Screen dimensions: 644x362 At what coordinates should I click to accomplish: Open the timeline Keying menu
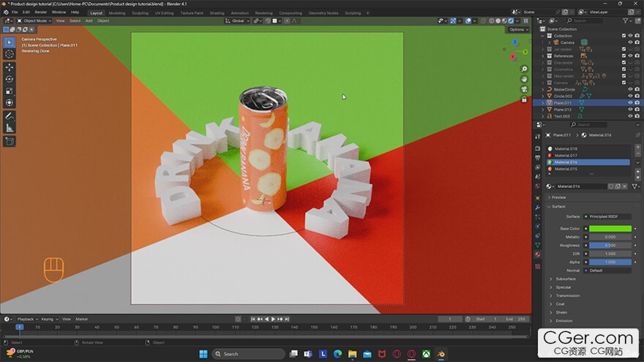(49, 319)
